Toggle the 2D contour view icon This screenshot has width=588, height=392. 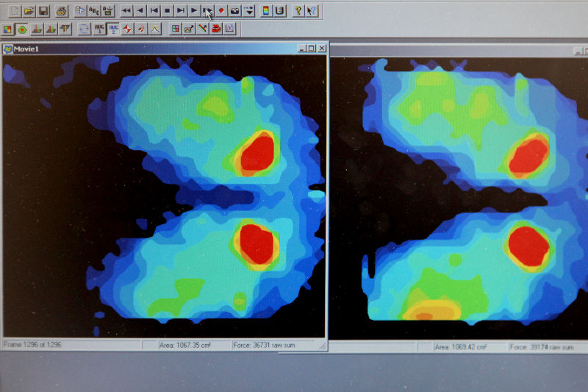(22, 29)
